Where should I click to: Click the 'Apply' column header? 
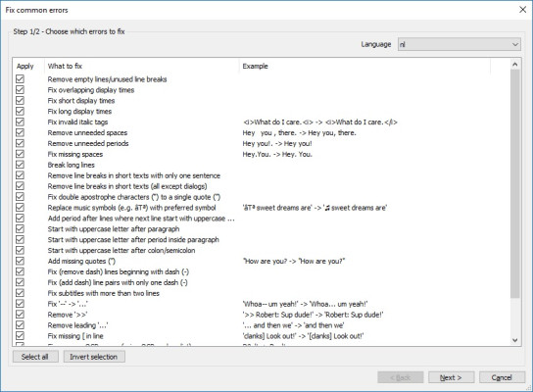28,66
